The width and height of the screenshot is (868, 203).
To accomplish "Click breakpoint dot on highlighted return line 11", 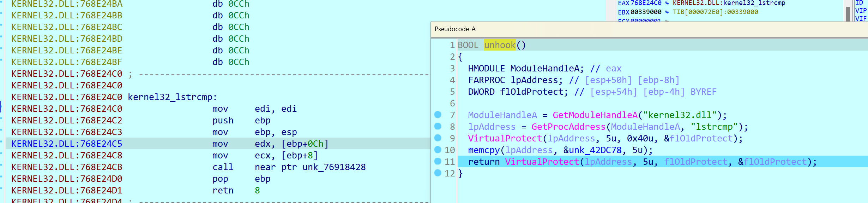I will point(438,161).
